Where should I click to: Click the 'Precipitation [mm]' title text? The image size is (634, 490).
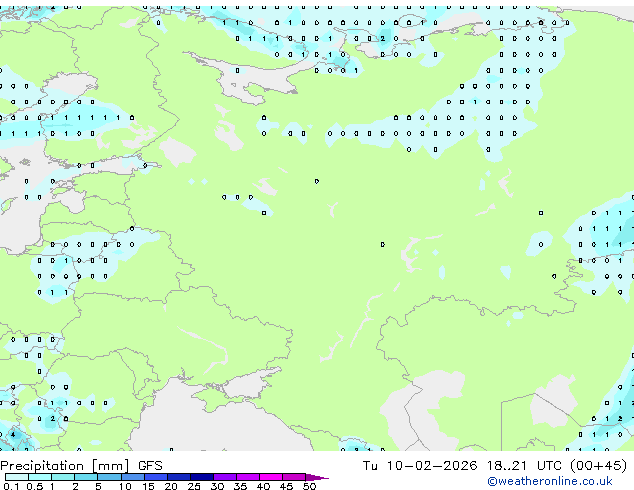pos(65,466)
